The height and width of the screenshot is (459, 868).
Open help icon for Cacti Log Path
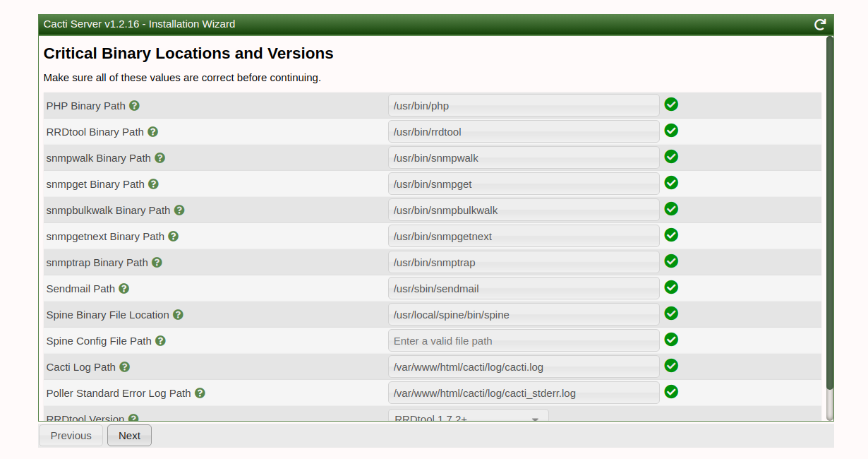(x=124, y=366)
